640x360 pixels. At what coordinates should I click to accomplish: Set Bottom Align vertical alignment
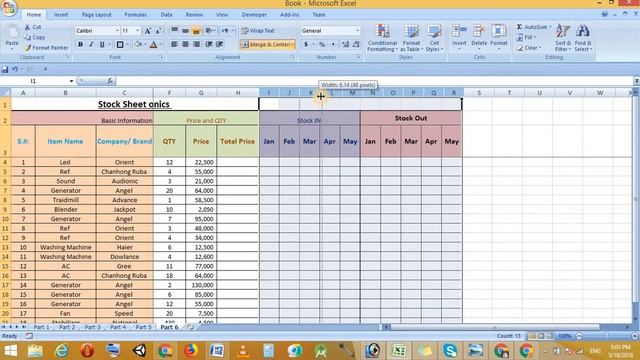(196, 31)
